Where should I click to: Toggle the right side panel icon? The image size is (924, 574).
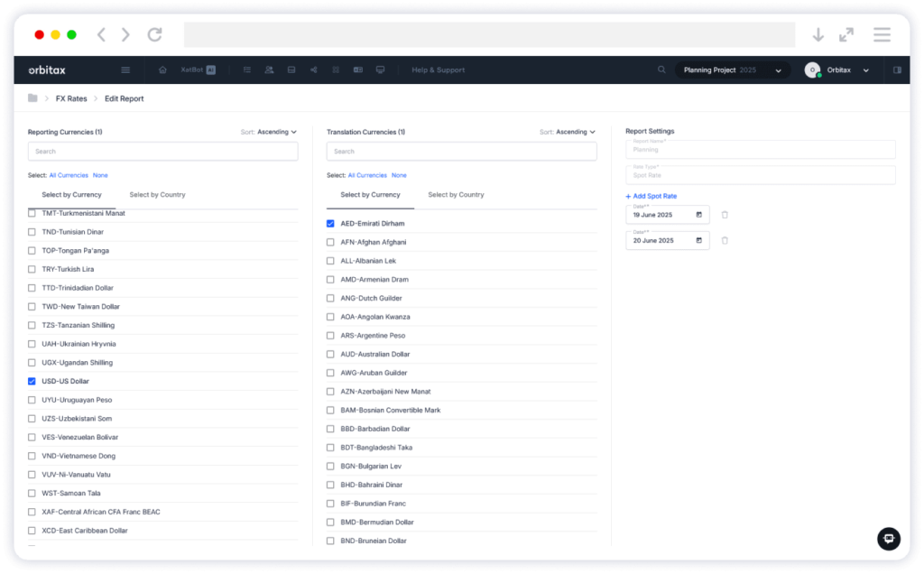click(x=897, y=70)
